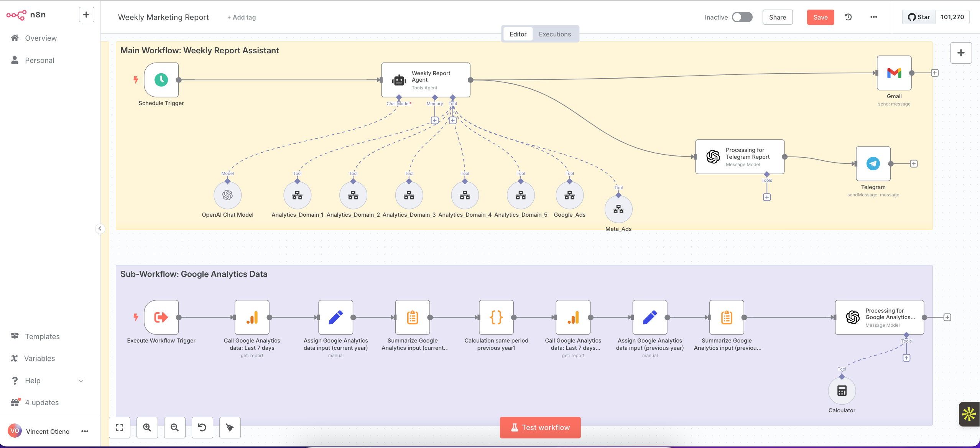The image size is (980, 448).
Task: Open the Gmail send message node
Action: (x=894, y=73)
